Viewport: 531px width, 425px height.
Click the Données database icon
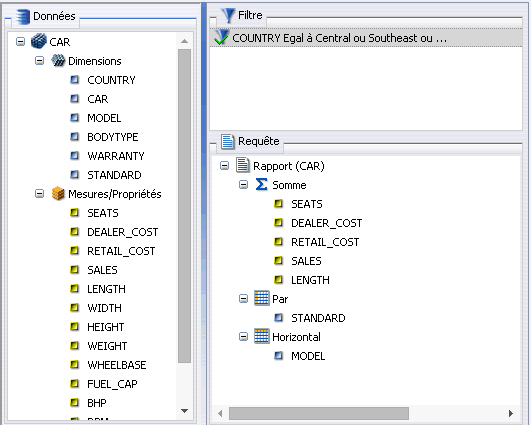pyautogui.click(x=23, y=17)
